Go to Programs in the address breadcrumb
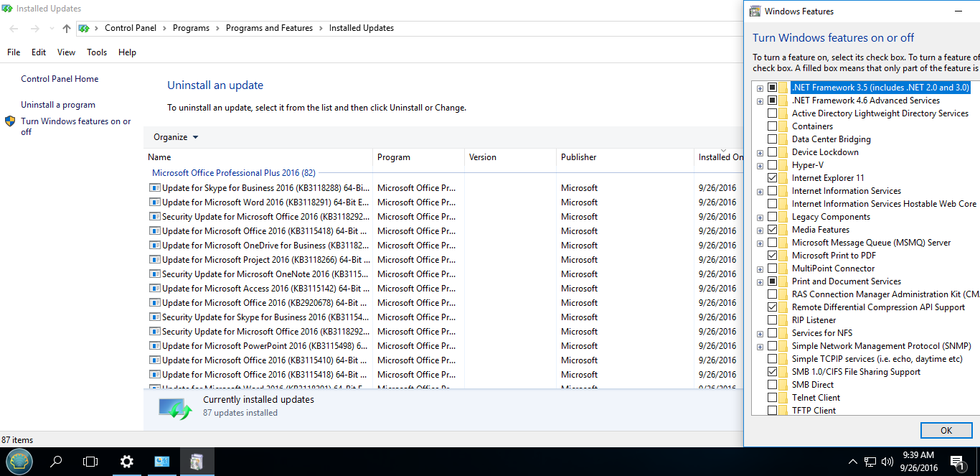This screenshot has width=980, height=476. 191,28
